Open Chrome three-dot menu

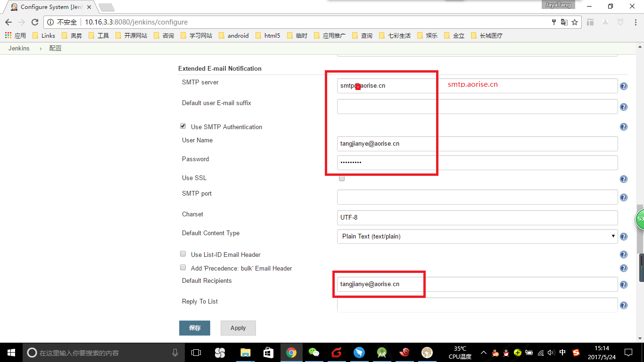coord(635,22)
